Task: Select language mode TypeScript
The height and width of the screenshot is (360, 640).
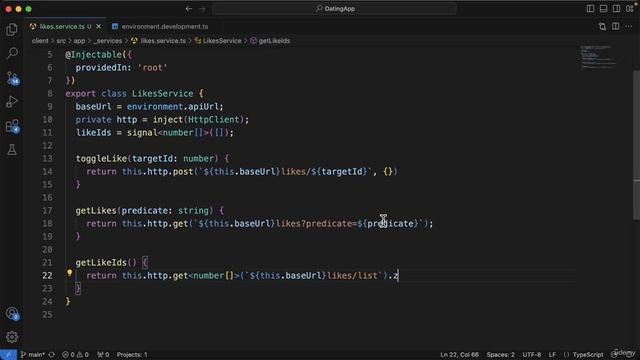Action: coord(588,355)
